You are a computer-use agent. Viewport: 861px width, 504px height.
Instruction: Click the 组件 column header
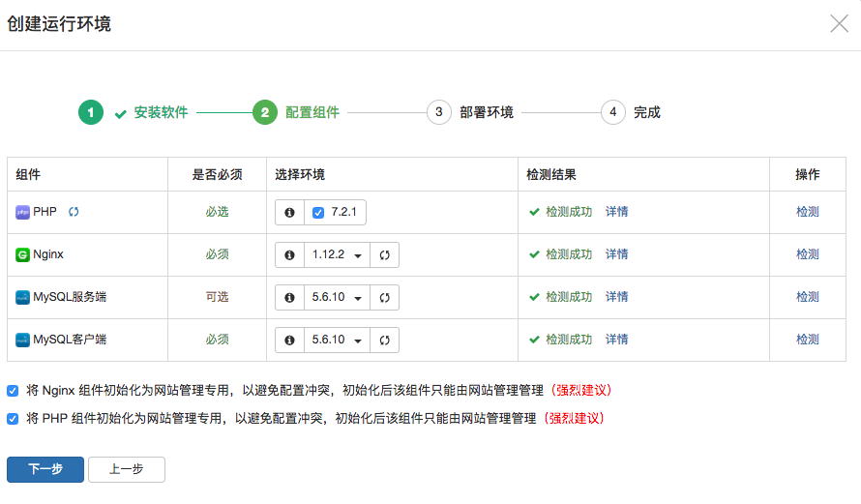coord(28,174)
